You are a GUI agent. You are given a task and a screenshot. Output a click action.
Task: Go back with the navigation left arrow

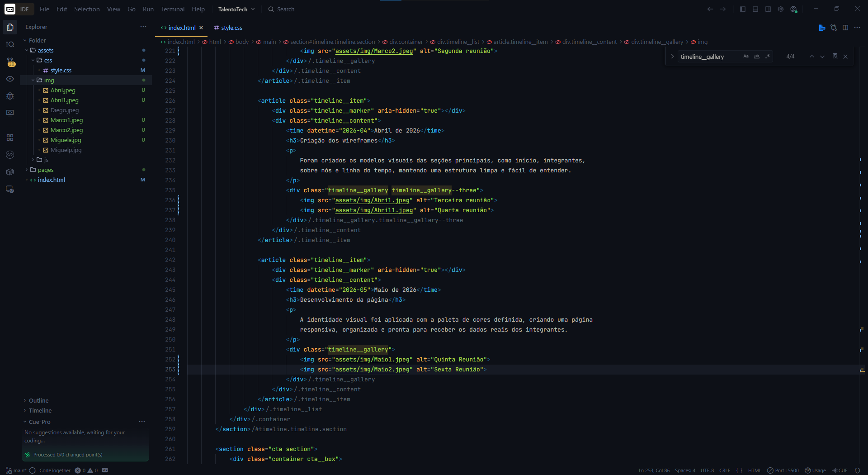[x=710, y=9]
